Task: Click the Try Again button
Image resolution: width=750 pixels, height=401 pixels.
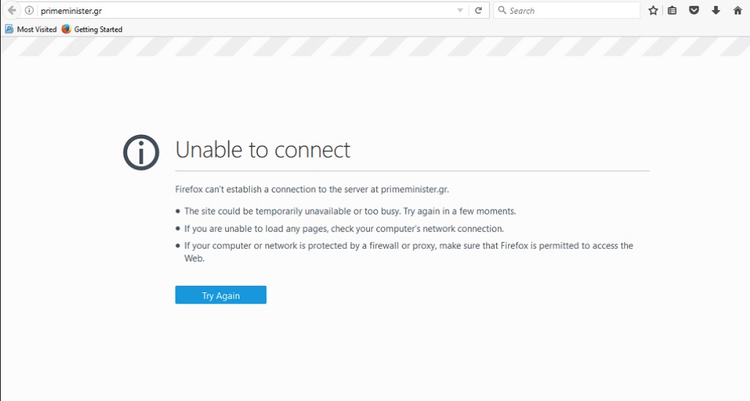Action: (221, 295)
